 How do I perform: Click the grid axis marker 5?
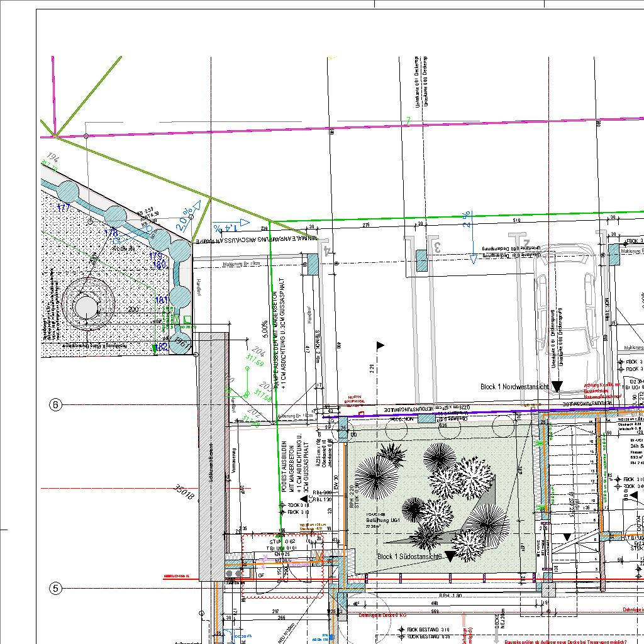56,589
